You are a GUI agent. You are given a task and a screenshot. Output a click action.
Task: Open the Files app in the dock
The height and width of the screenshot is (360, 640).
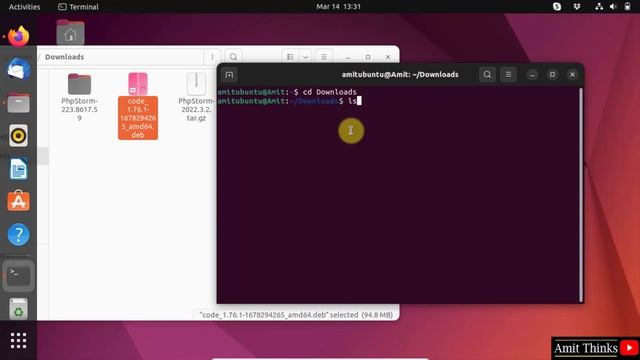coord(18,102)
